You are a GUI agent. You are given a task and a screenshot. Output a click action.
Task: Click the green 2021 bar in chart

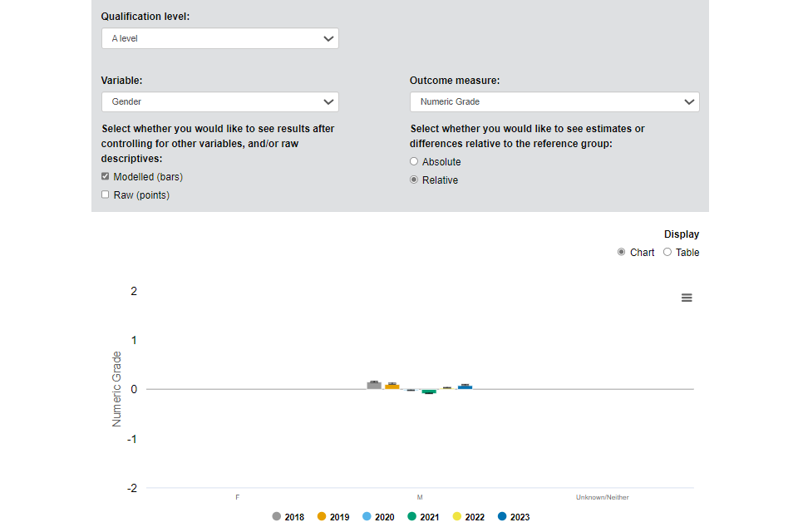click(x=429, y=391)
